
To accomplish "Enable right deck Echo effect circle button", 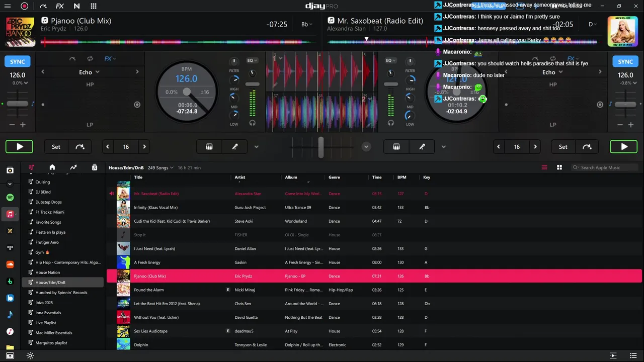I will pos(600,105).
